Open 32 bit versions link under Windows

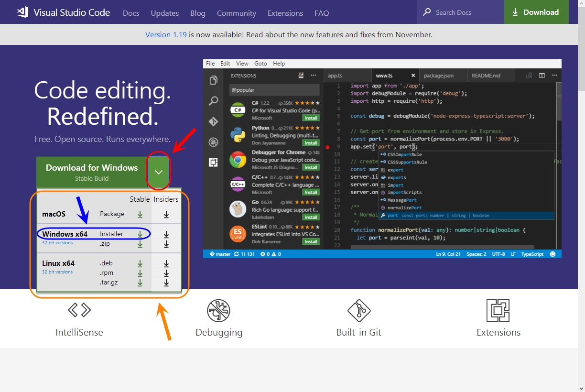click(x=57, y=242)
